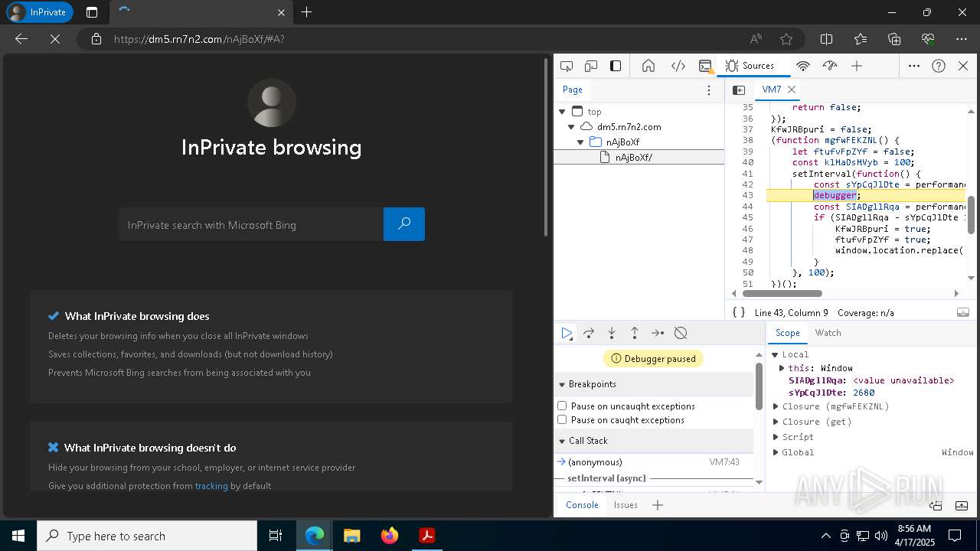
Task: Open Customize and control DevTools menu
Action: pyautogui.click(x=914, y=66)
